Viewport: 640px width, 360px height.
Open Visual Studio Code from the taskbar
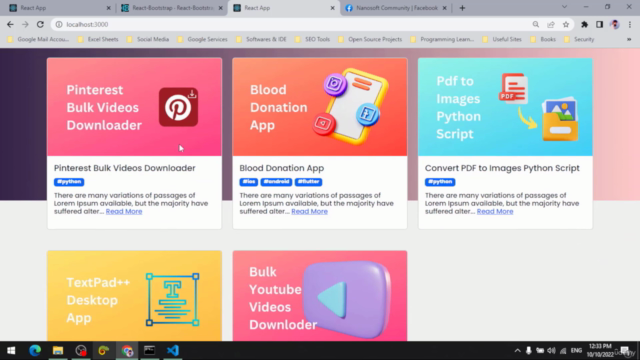pos(173,351)
